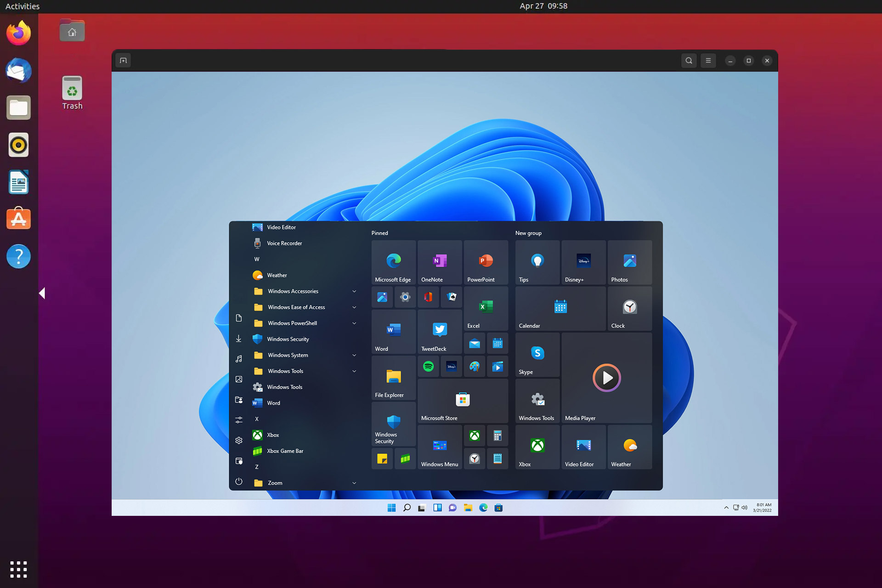Open the Media Player tile
Viewport: 882px width, 588px height.
pyautogui.click(x=606, y=378)
